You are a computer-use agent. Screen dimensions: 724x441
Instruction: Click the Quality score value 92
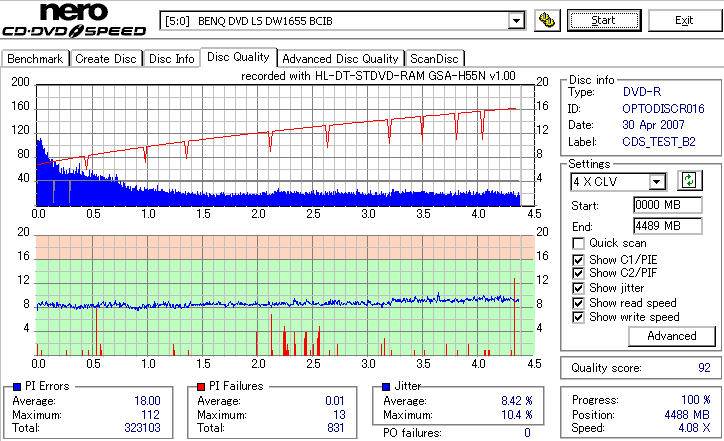click(704, 368)
